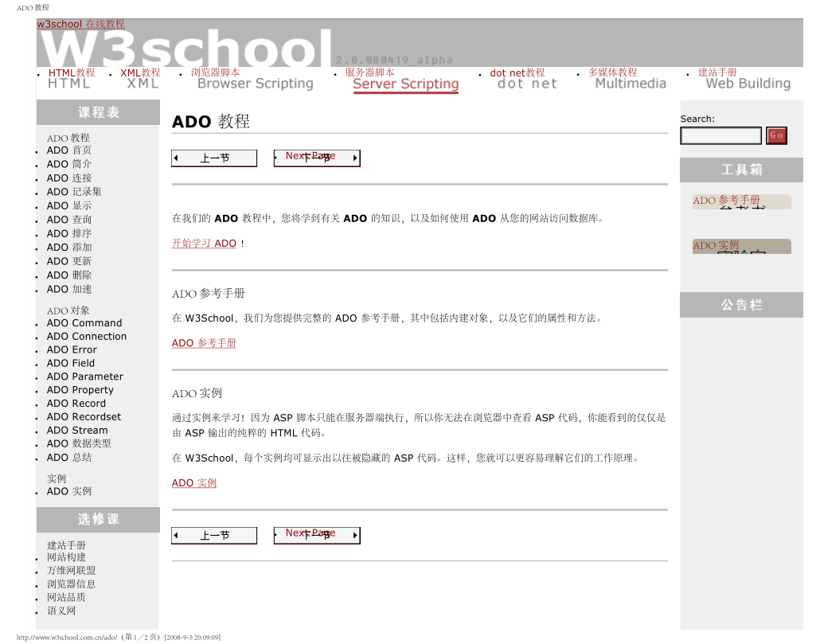Go to the dot net教程 tab
Screen dimensions: 820x644
(523, 79)
